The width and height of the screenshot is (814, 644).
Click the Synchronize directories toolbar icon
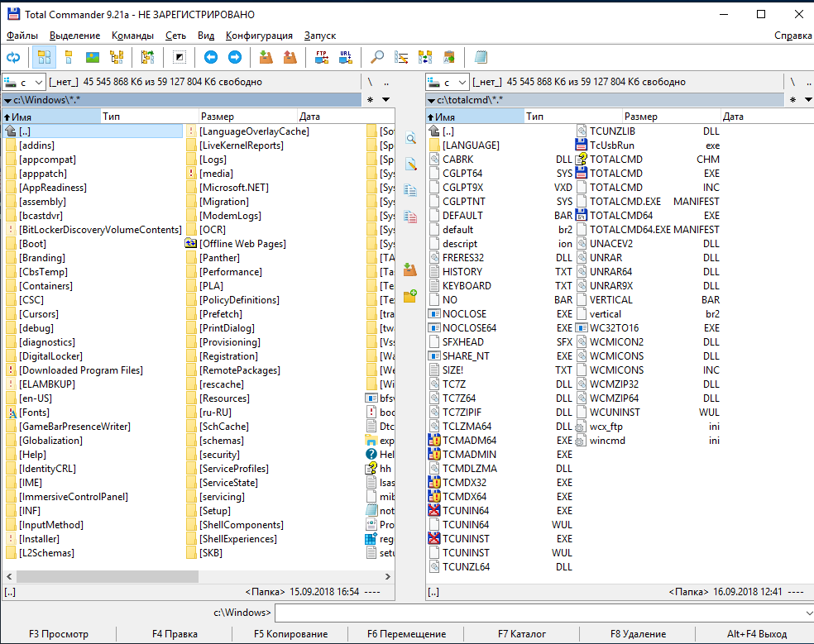[425, 57]
